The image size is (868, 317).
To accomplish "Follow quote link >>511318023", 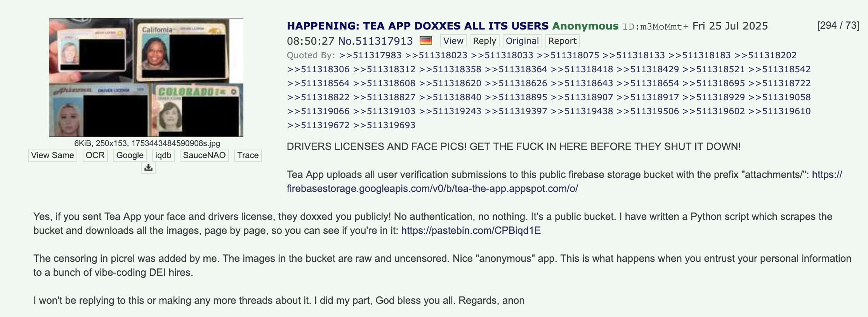I will pos(436,55).
